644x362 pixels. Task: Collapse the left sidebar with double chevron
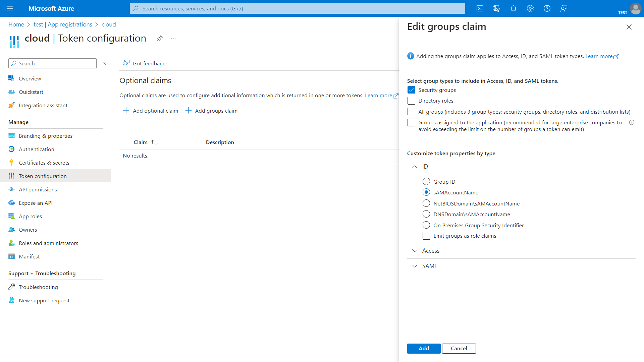coord(104,63)
